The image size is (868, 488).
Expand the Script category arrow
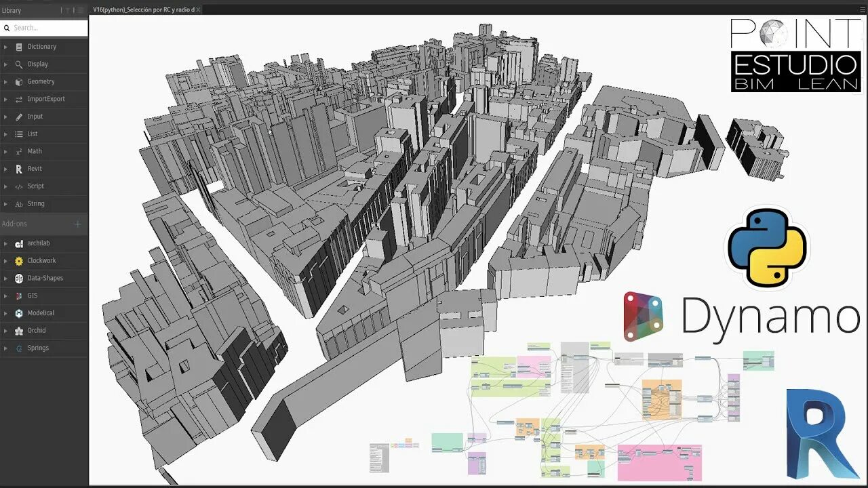point(5,186)
